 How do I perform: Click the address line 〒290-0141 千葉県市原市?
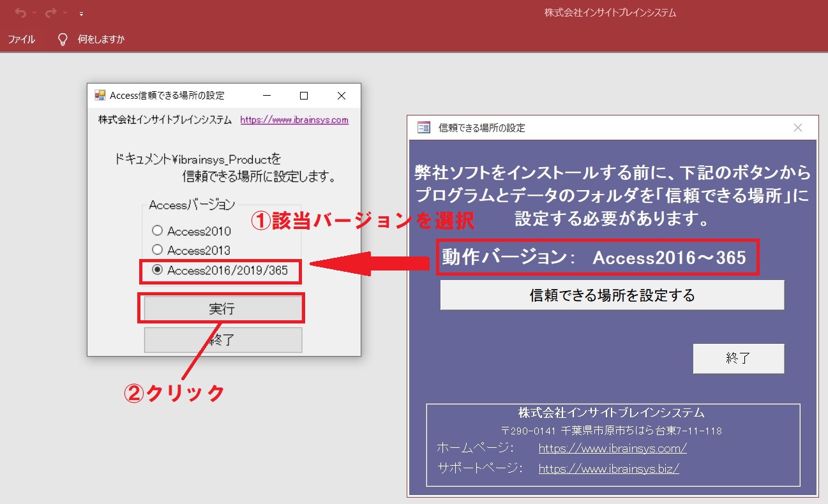[x=612, y=431]
